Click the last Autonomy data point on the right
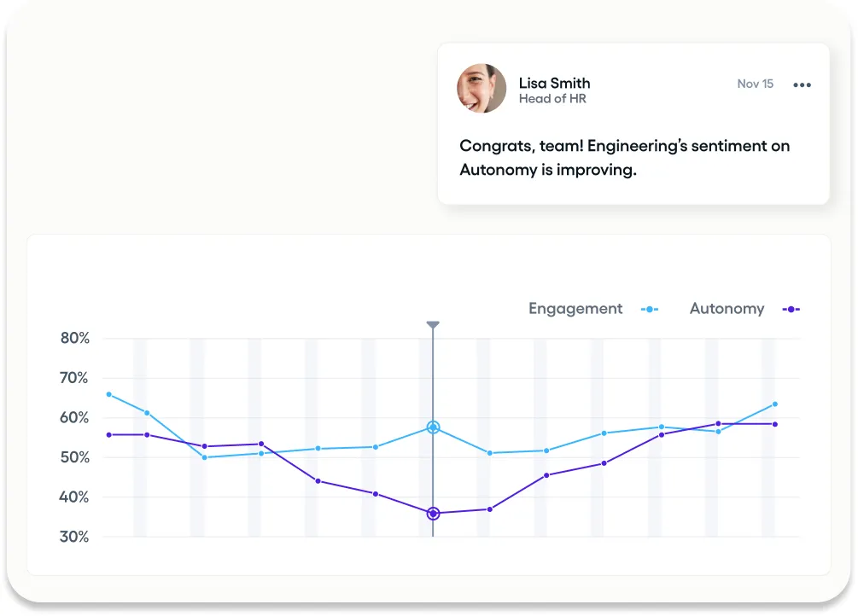This screenshot has height=616, width=858. 775,424
